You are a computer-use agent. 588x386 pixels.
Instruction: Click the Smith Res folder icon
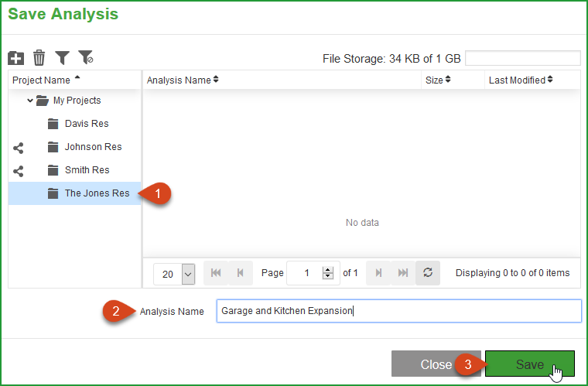click(x=53, y=170)
